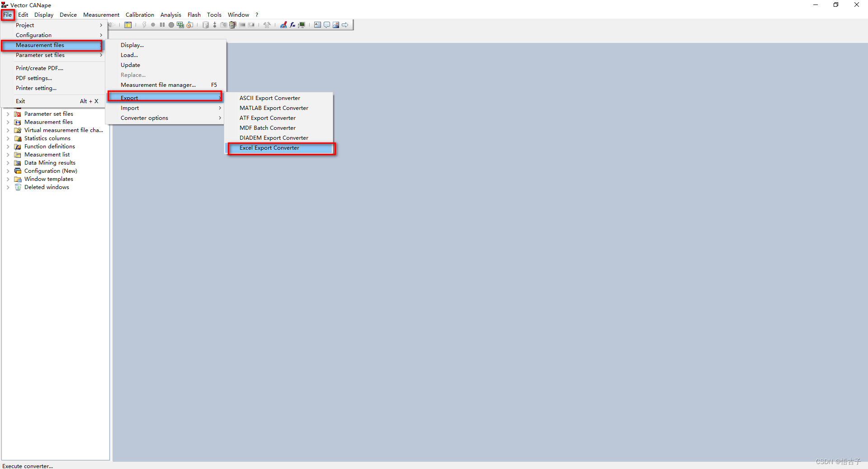
Task: Click the text box window icon
Action: [x=317, y=25]
